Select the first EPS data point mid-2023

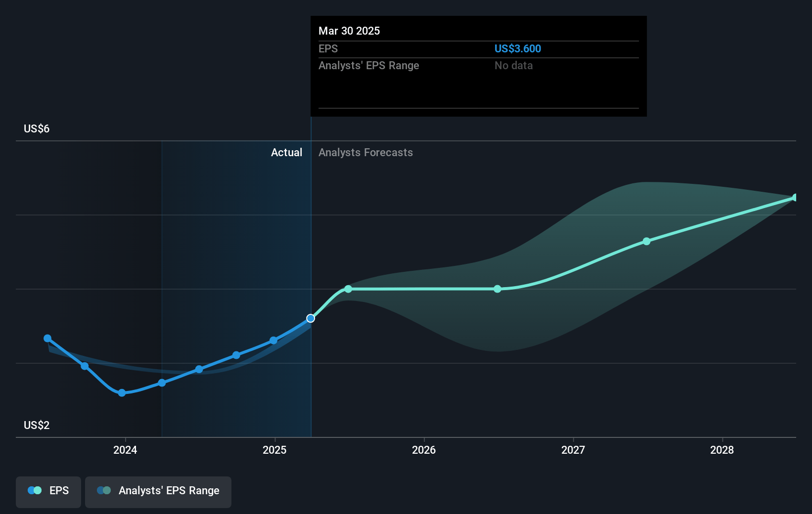click(x=47, y=339)
